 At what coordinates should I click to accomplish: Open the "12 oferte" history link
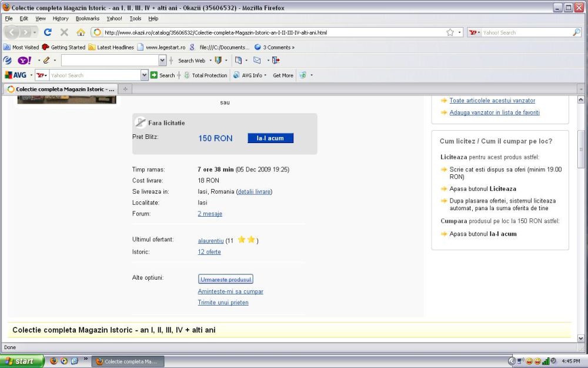click(x=209, y=251)
